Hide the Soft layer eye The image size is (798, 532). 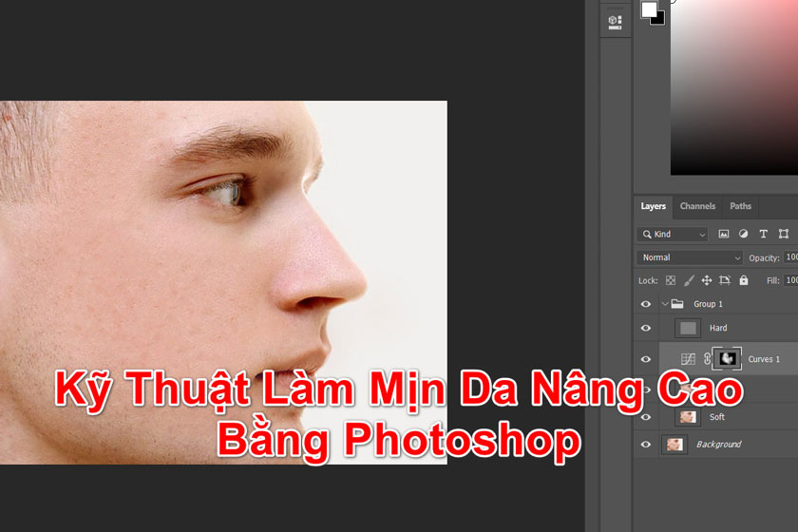[646, 417]
